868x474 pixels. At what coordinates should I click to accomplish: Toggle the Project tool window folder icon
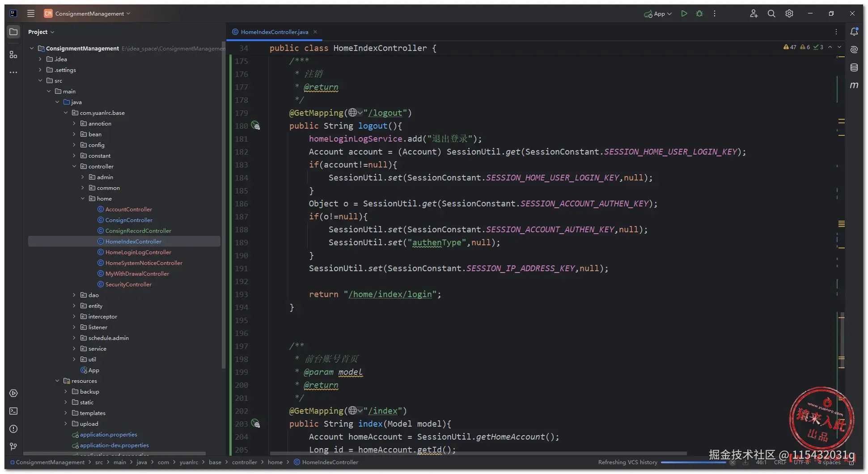[13, 32]
